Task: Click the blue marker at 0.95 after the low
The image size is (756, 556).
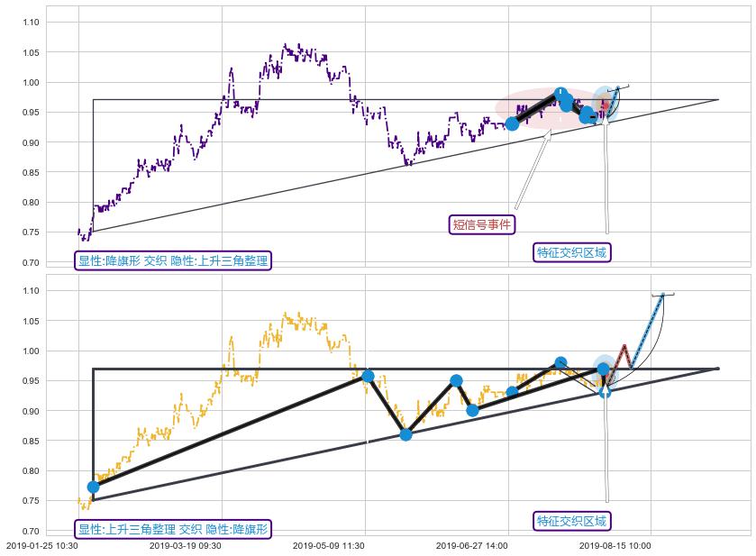Action: (456, 380)
